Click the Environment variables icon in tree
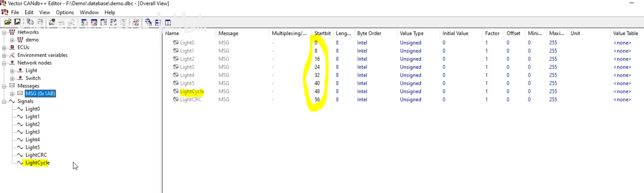Image resolution: width=644 pixels, height=193 pixels. coord(12,55)
